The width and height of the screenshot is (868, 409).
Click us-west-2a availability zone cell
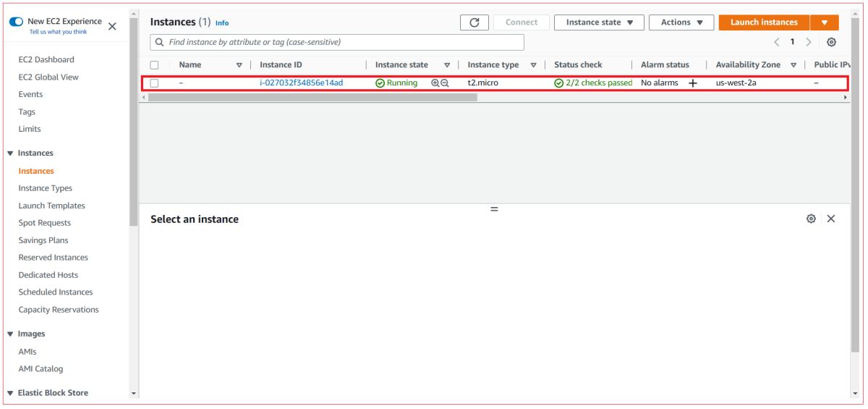(736, 83)
